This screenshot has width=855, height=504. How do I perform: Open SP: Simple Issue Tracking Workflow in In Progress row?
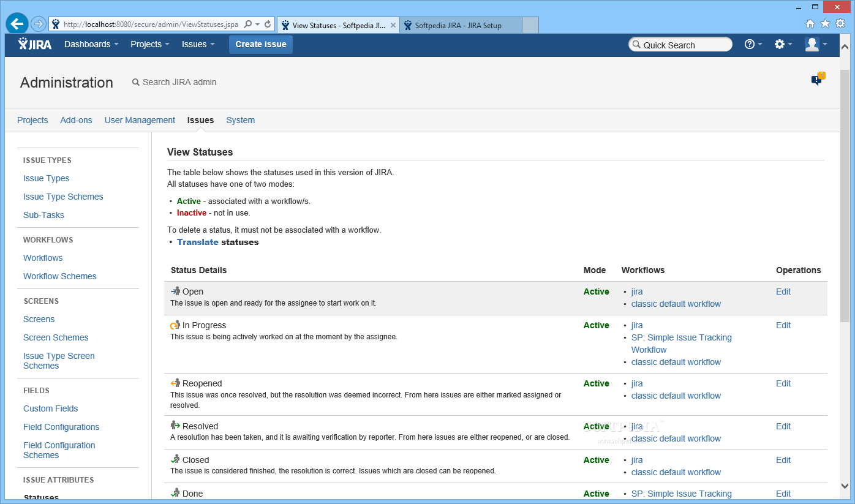[x=682, y=344]
